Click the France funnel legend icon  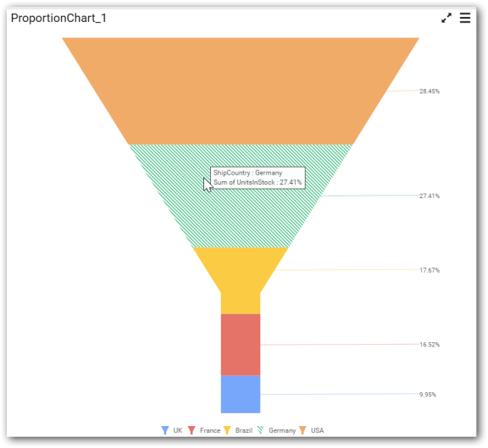[x=191, y=430]
